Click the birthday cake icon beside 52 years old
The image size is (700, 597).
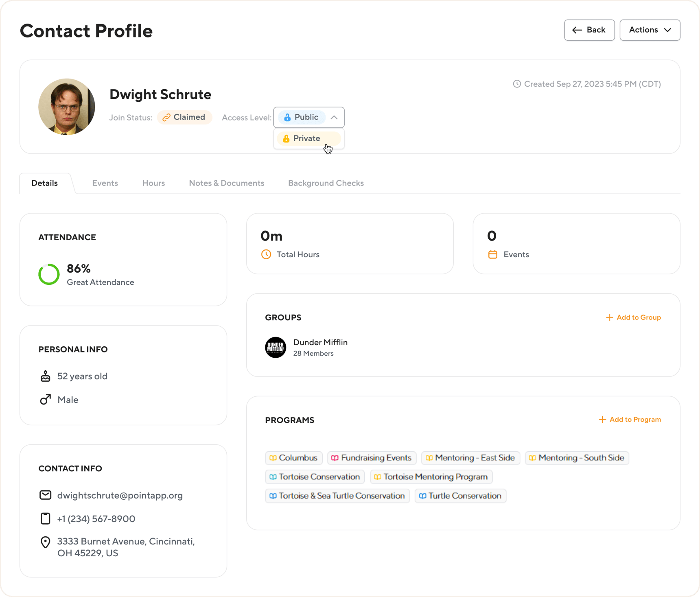[x=45, y=376]
